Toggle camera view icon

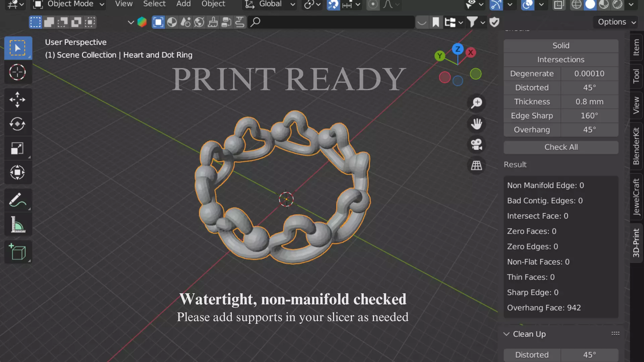click(476, 144)
